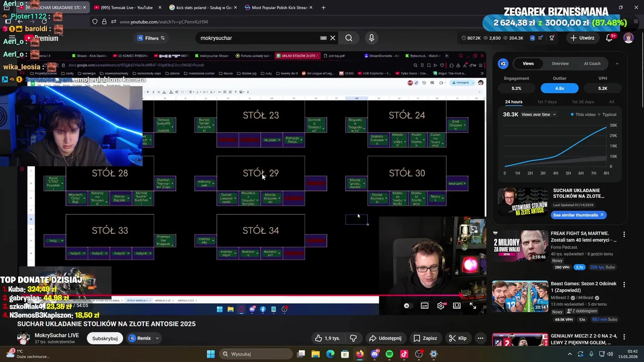Open a new browser tab
644x362 pixels.
(x=324, y=8)
